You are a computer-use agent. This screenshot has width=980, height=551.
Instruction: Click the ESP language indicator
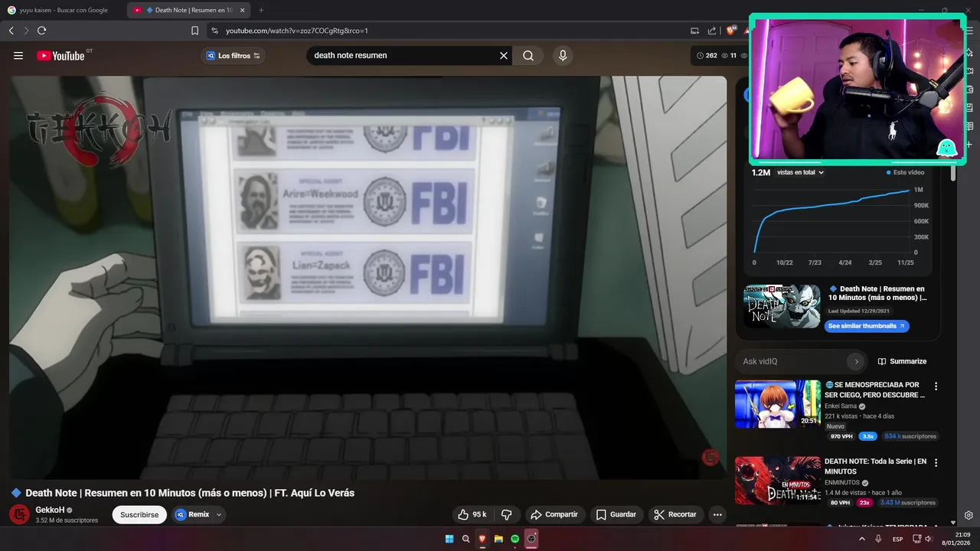click(897, 539)
